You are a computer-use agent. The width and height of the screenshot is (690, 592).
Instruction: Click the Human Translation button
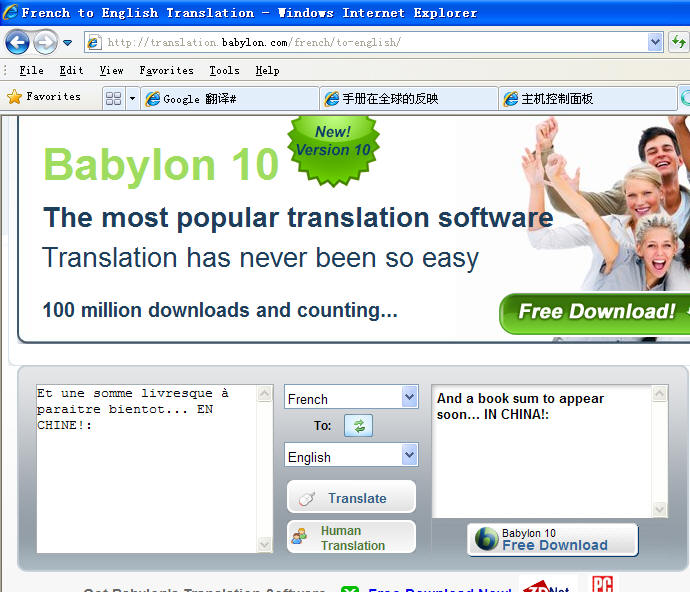[x=351, y=537]
